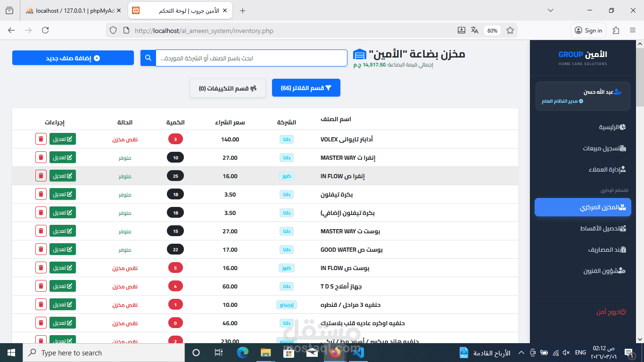The image size is (644, 362).
Task: Show قسم الفلاتر (66) category
Action: pyautogui.click(x=306, y=88)
